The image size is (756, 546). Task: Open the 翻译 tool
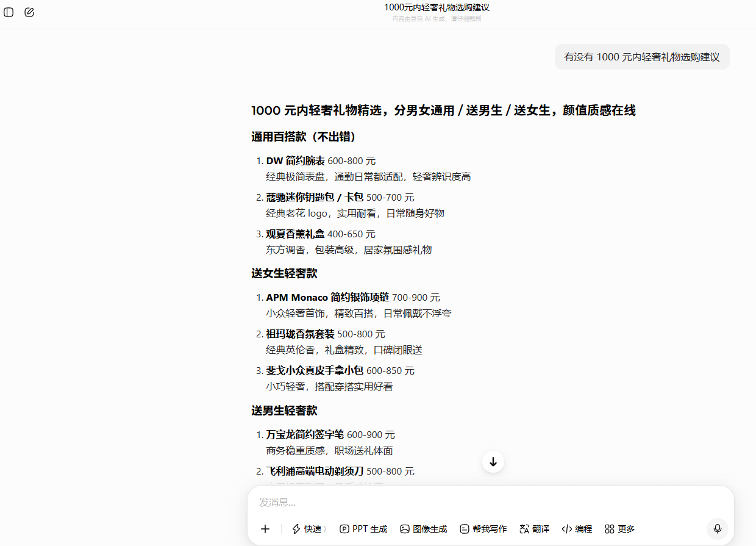[535, 529]
